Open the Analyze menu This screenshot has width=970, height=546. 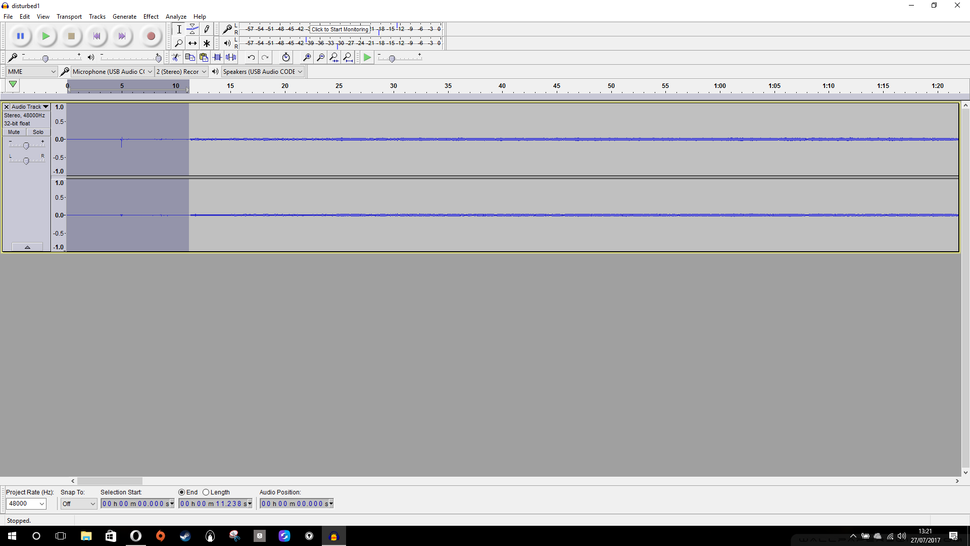(x=176, y=17)
